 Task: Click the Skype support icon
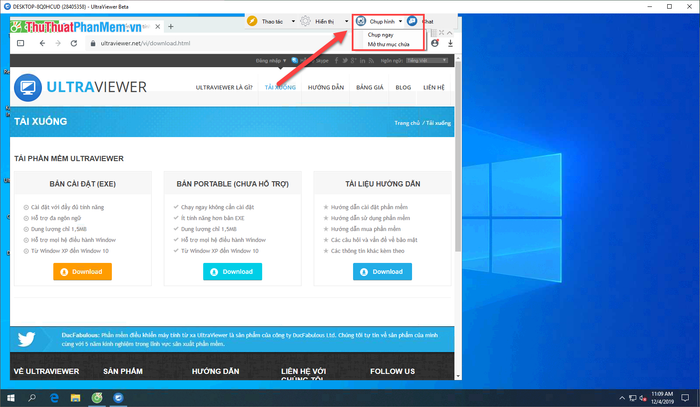295,61
